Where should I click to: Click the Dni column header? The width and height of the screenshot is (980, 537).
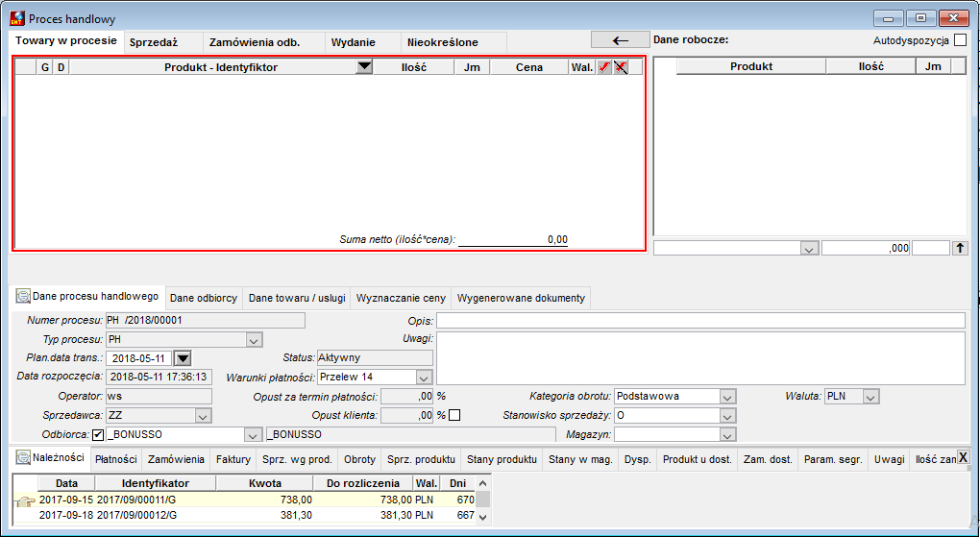click(458, 483)
